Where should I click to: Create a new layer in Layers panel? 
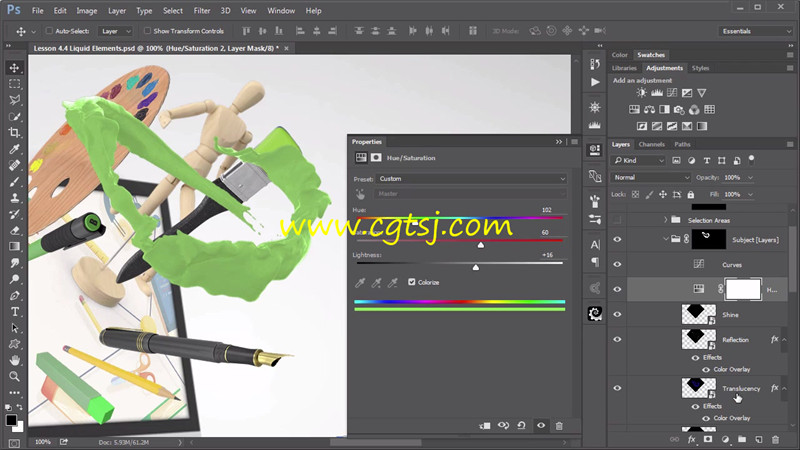click(759, 439)
